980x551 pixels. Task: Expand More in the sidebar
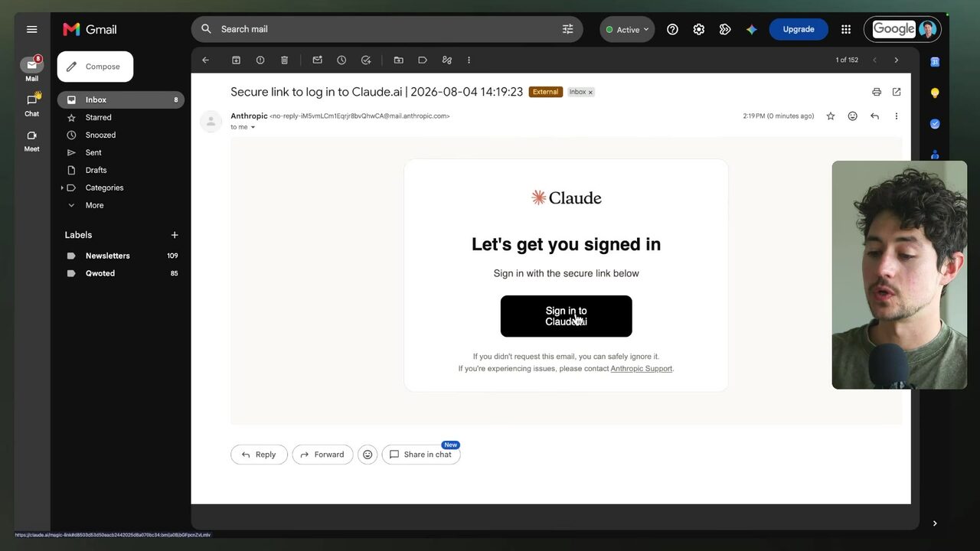94,205
